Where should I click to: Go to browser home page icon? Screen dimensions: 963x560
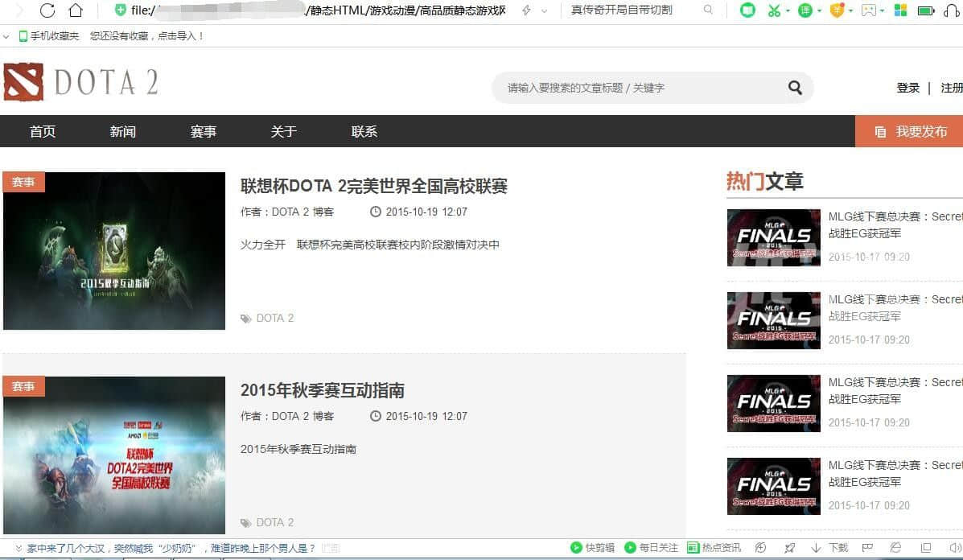coord(76,10)
